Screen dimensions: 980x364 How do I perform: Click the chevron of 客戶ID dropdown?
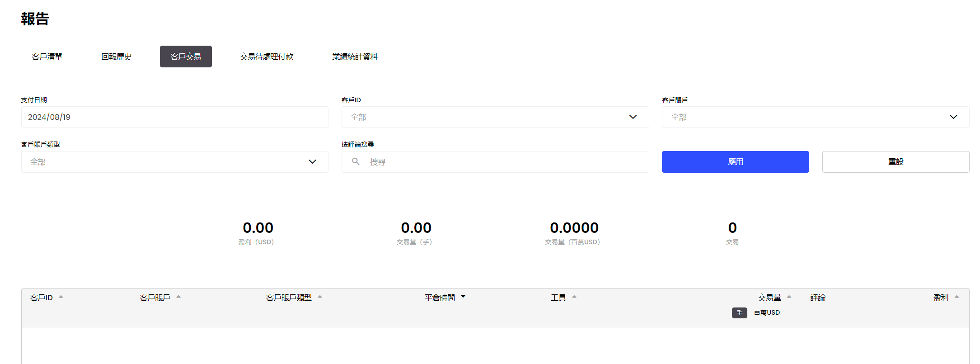[x=633, y=117]
